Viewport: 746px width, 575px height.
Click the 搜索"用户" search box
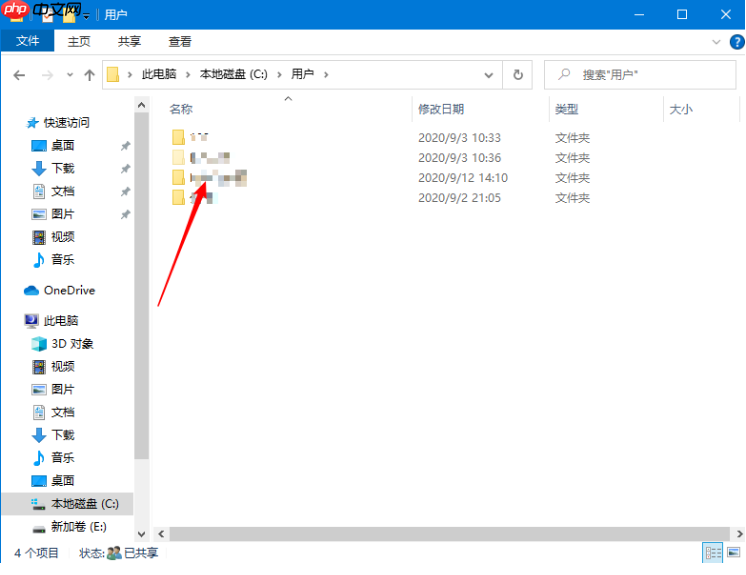click(x=640, y=75)
